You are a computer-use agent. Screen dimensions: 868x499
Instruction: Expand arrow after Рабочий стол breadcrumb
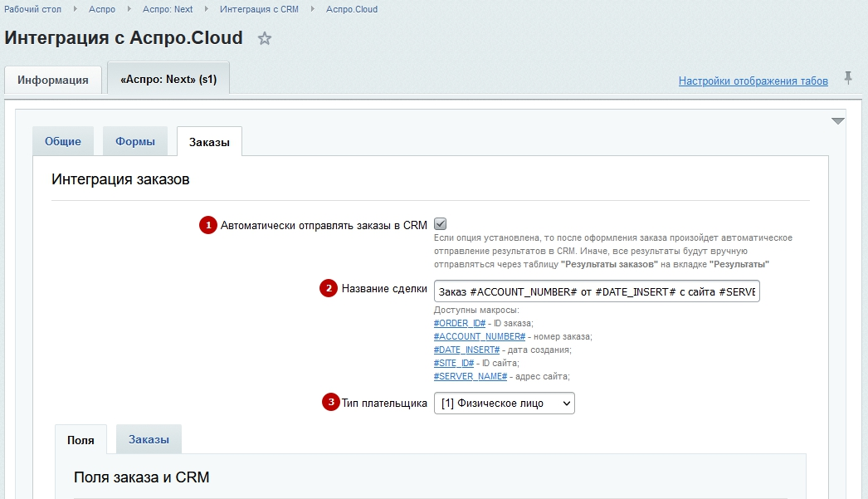pos(76,9)
